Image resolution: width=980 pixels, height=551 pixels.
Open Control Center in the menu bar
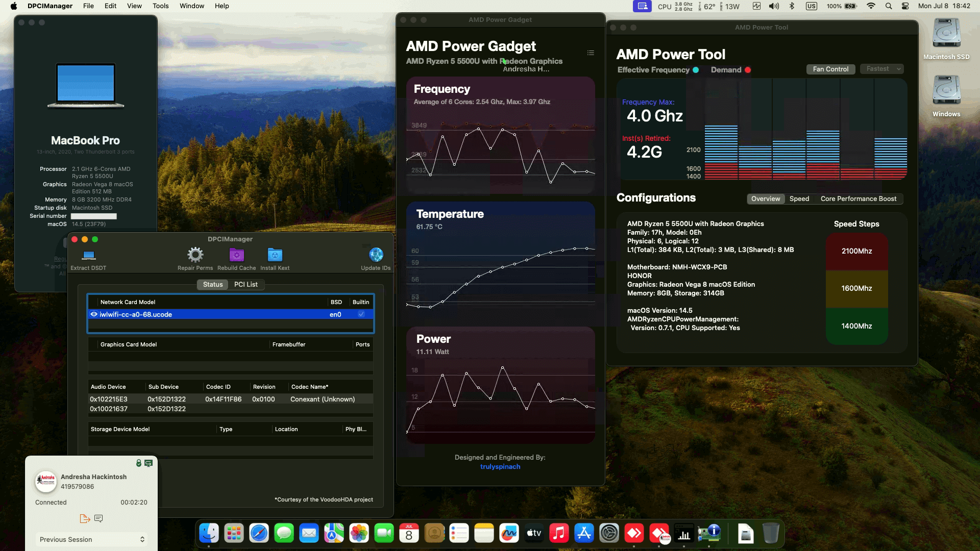click(x=905, y=6)
